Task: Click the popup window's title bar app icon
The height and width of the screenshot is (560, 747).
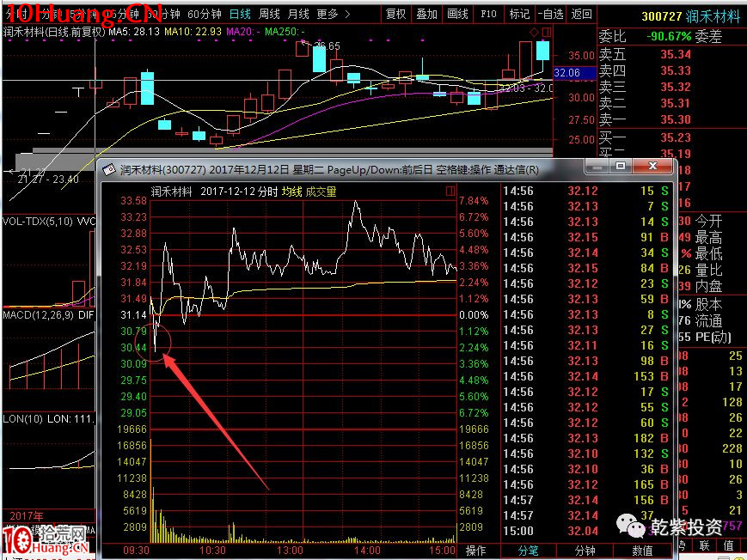Action: coord(109,169)
